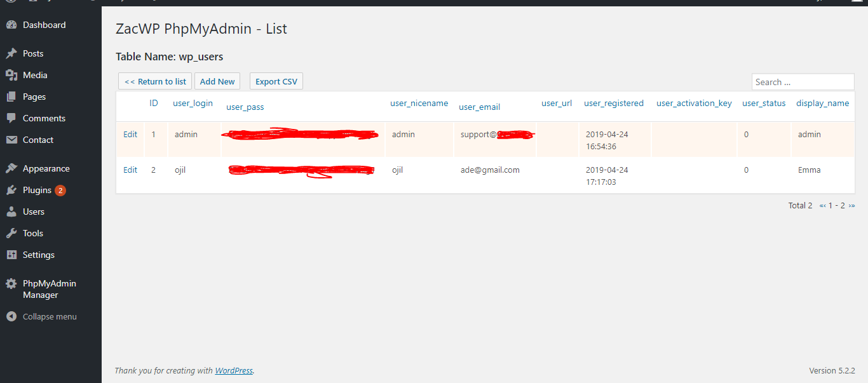Click the Pages document icon
The height and width of the screenshot is (383, 868).
click(11, 97)
